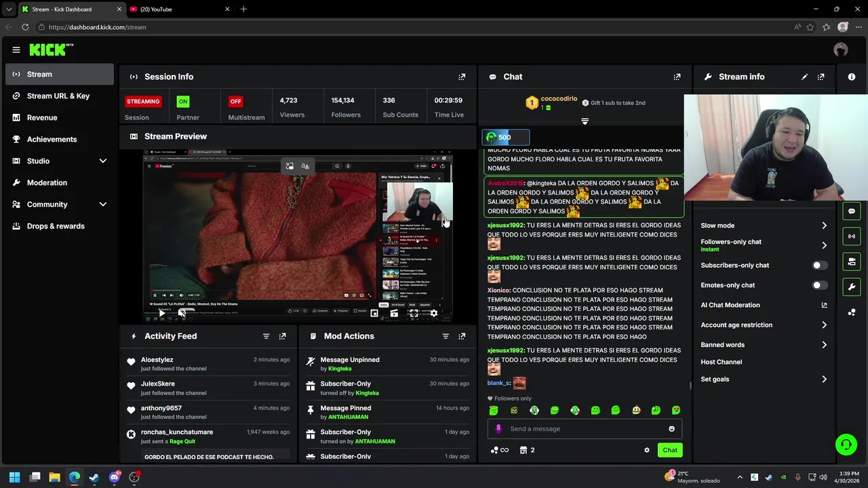The width and height of the screenshot is (868, 488).
Task: Click cococodirlo top gifter name
Action: (x=559, y=99)
